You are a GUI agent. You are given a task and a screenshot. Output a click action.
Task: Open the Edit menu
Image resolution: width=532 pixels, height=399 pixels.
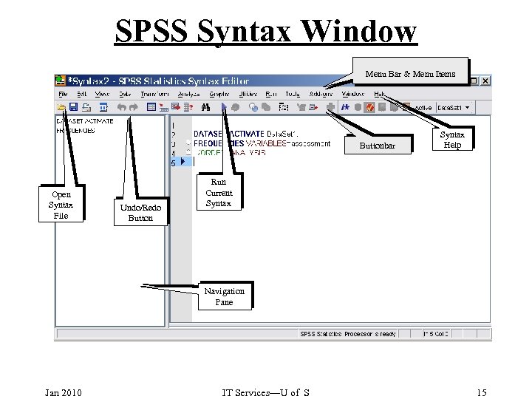click(x=82, y=94)
